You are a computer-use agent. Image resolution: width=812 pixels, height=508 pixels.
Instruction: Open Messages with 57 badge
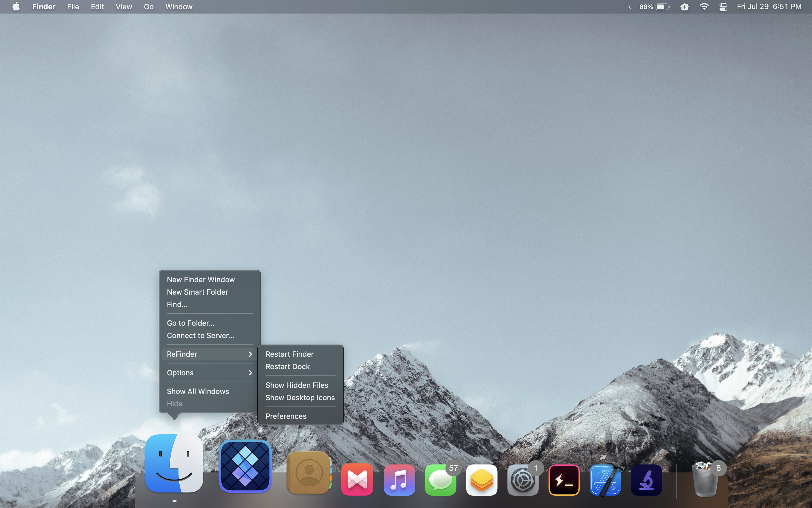(x=440, y=480)
